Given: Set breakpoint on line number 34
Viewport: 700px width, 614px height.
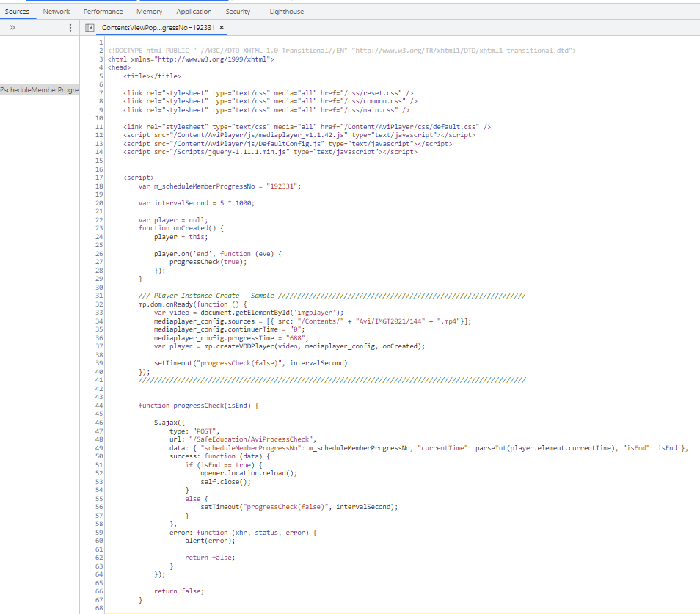Looking at the screenshot, I should click(x=99, y=321).
